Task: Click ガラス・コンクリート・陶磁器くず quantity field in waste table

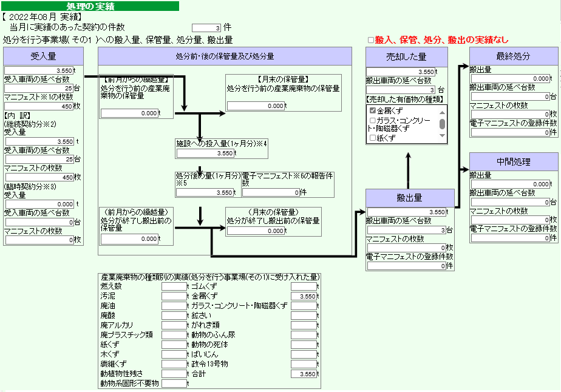Action: (x=304, y=306)
